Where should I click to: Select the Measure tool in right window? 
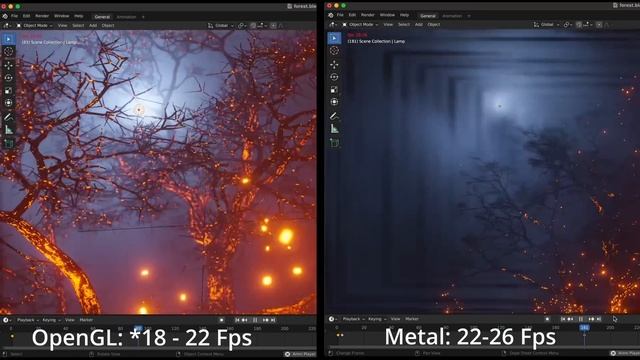tap(334, 129)
